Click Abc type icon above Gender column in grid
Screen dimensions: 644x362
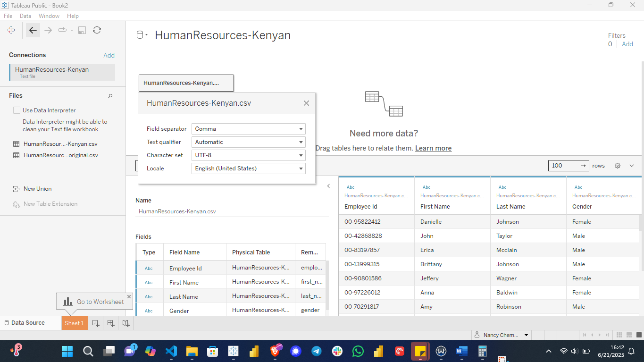click(578, 187)
